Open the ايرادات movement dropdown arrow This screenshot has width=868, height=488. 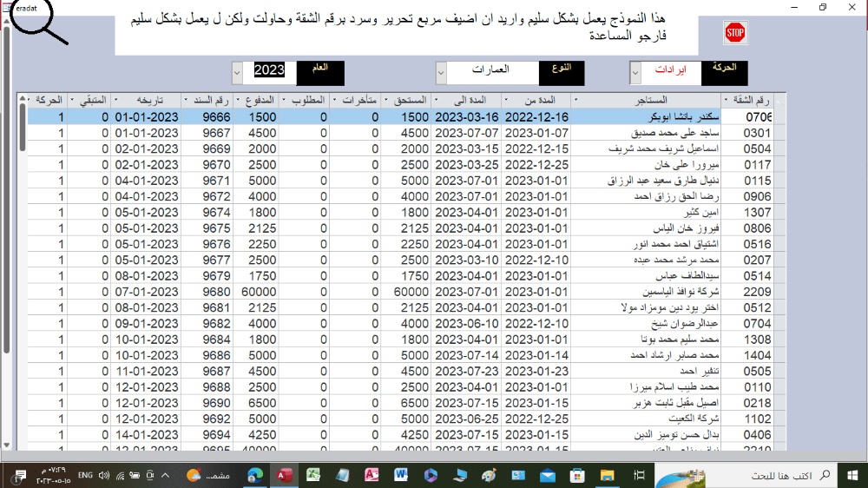pos(635,73)
